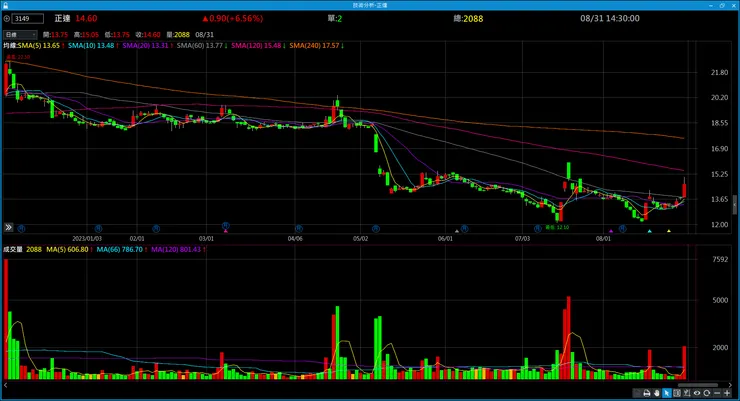
Task: Toggle the eye visibility icon
Action: 697,393
